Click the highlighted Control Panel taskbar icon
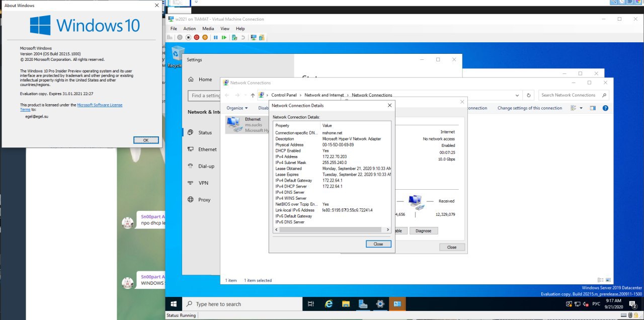Screen dimensions: 644x320 (x=397, y=304)
